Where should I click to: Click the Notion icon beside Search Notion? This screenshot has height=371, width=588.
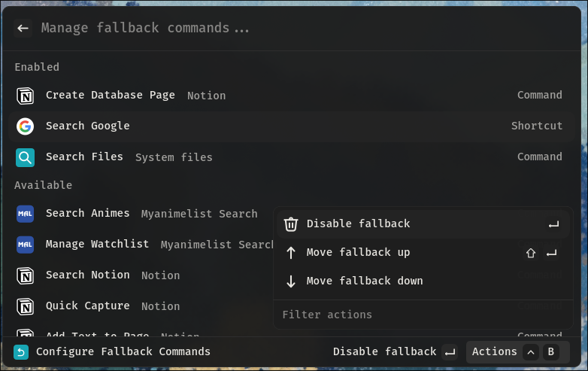(25, 275)
